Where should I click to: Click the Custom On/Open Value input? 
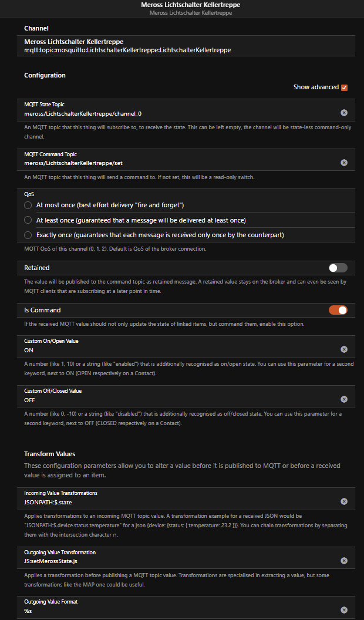tap(176, 350)
